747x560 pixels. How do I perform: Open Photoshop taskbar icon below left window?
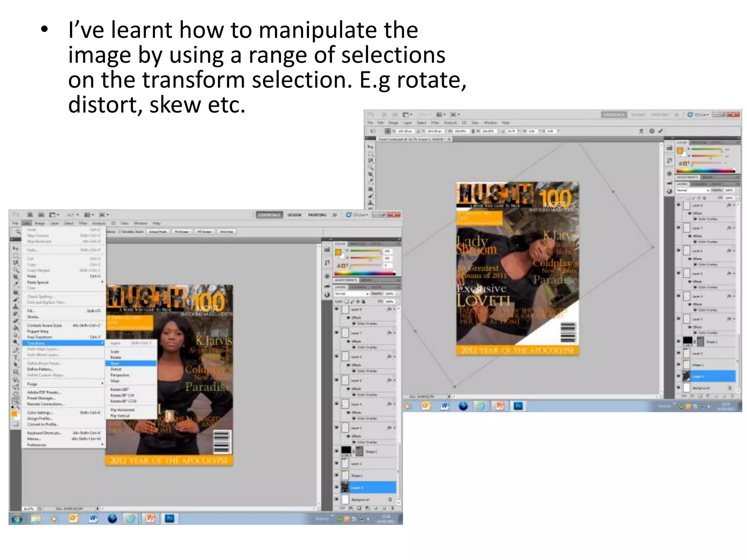(x=169, y=518)
